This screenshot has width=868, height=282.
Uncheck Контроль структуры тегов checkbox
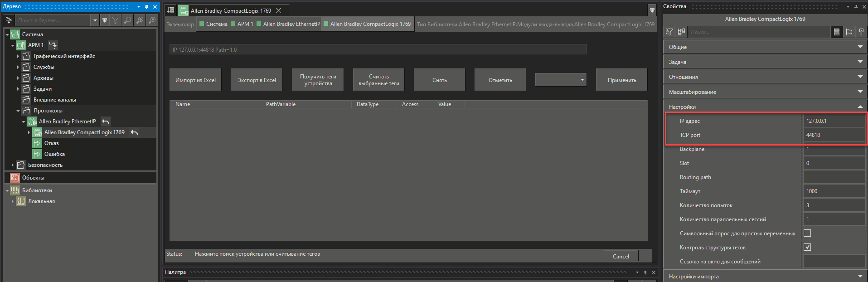807,247
